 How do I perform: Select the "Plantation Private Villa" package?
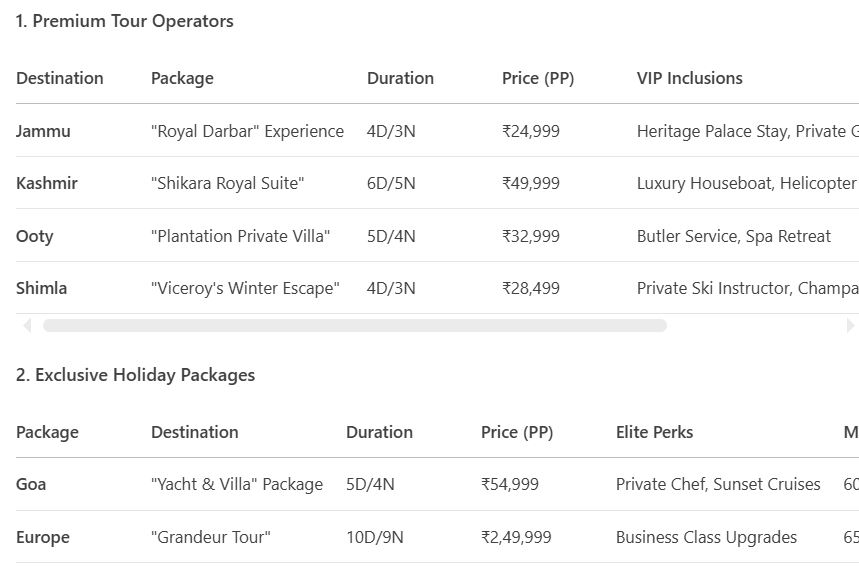(x=240, y=236)
